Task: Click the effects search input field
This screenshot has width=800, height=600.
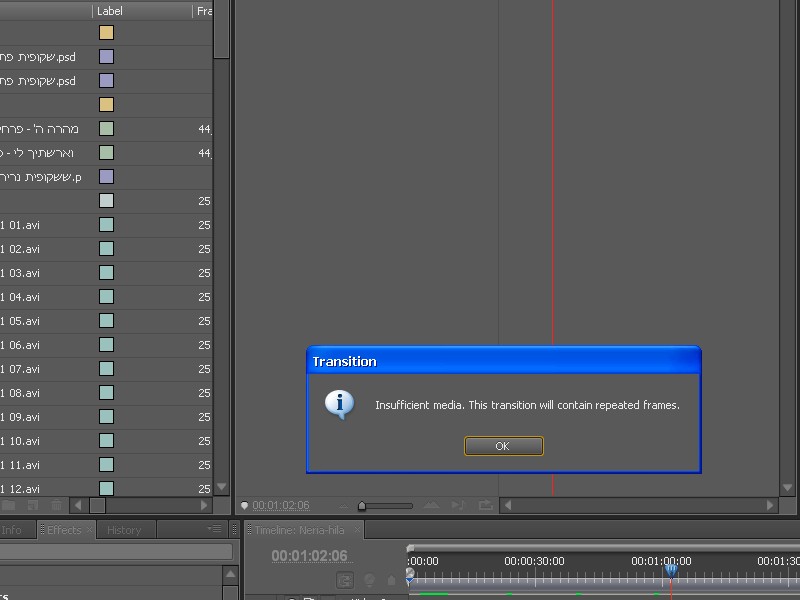Action: [x=115, y=551]
